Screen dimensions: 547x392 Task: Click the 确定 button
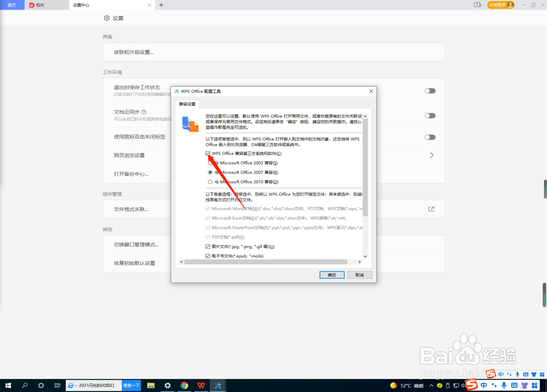tap(332, 275)
